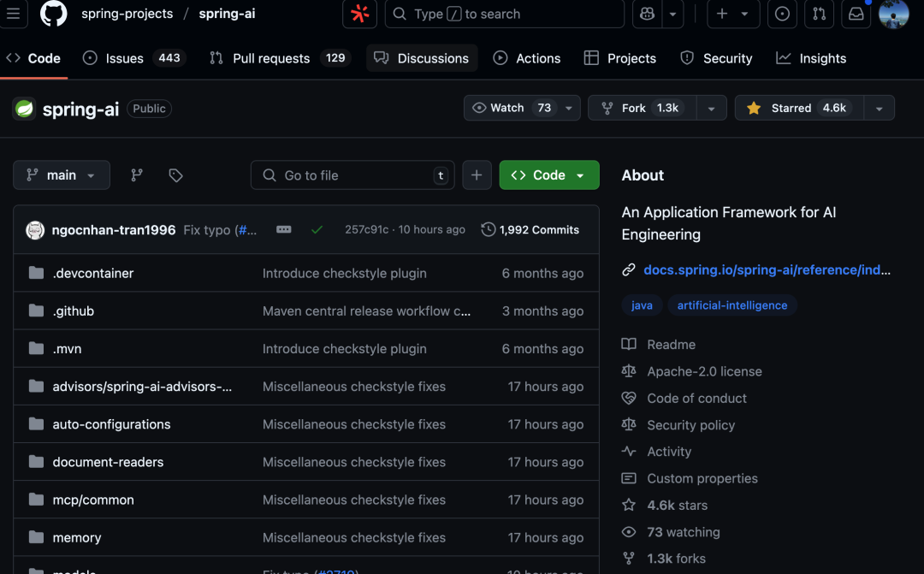Fork the repository with Fork button
924x574 pixels.
pos(643,108)
